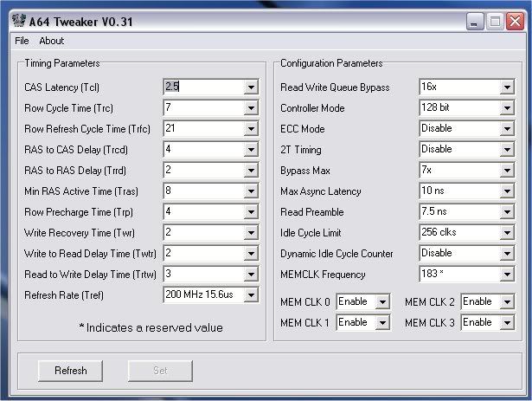532x401 pixels.
Task: Expand the MEM CLK 0 dropdown
Action: tap(382, 301)
